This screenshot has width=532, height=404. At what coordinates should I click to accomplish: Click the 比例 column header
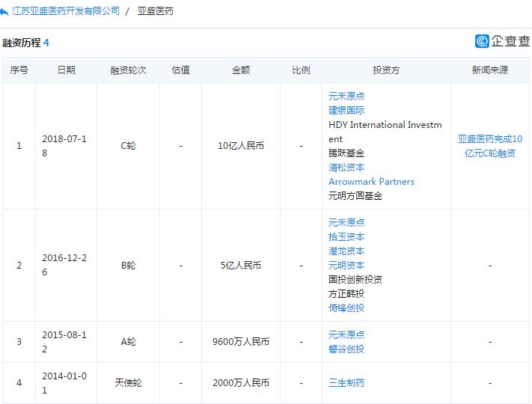pos(301,70)
